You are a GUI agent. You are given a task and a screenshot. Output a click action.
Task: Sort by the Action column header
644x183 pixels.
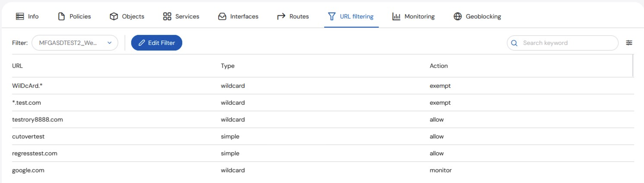pyautogui.click(x=438, y=66)
